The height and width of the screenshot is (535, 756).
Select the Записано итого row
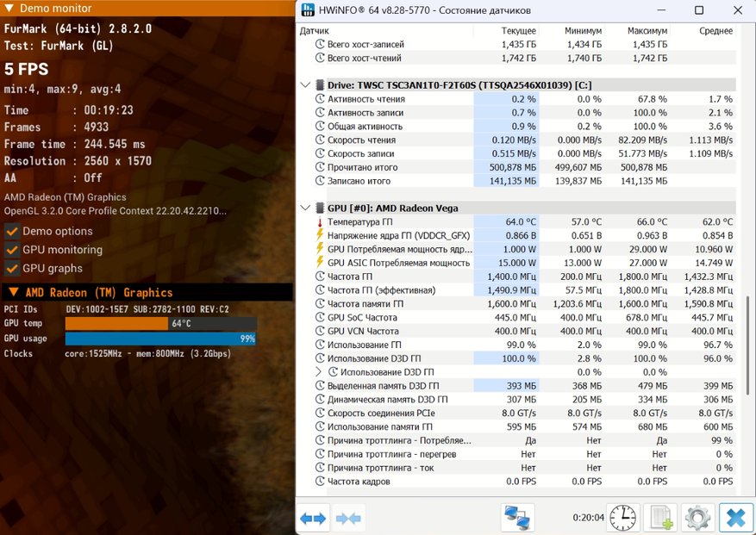[524, 181]
